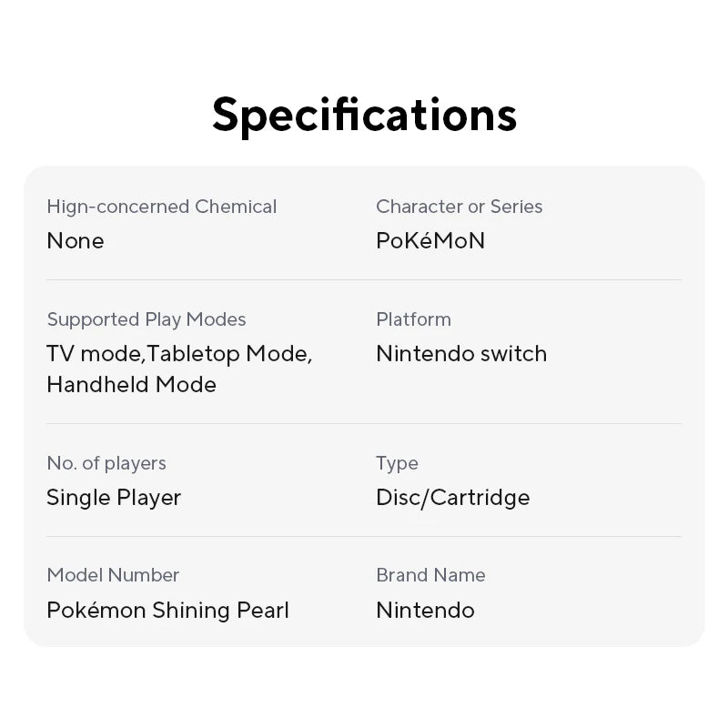Viewport: 728px width, 728px height.
Task: Click the Brand Name label
Action: pyautogui.click(x=430, y=575)
